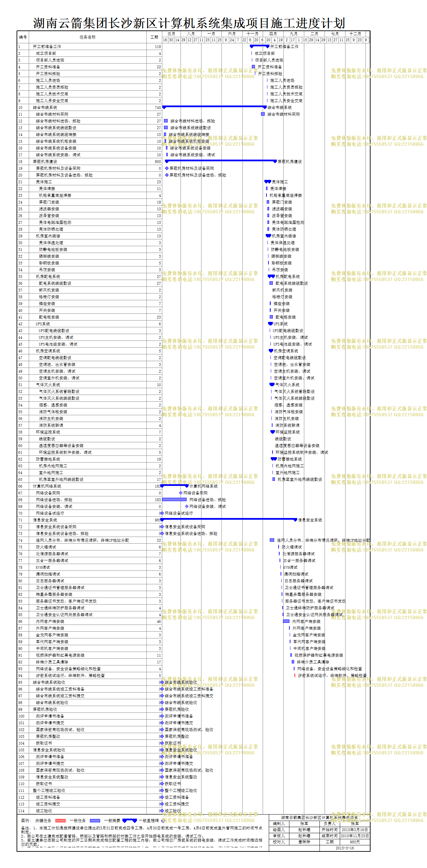Select task row 机房室内装修 in name column
Image resolution: width=427 pixels, height=868 pixels.
[x=87, y=236]
